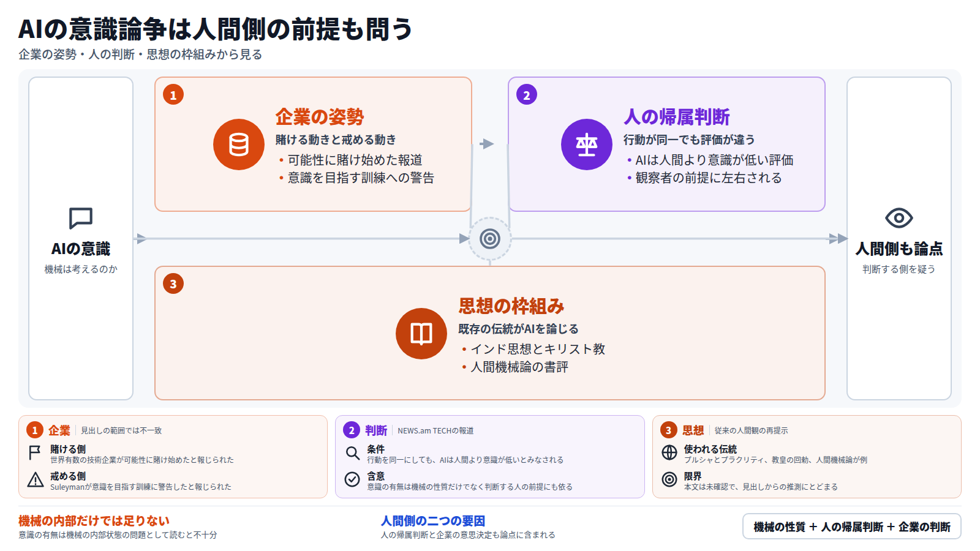Click the text 従来の人間観の再提示
980x551 pixels.
tap(751, 430)
